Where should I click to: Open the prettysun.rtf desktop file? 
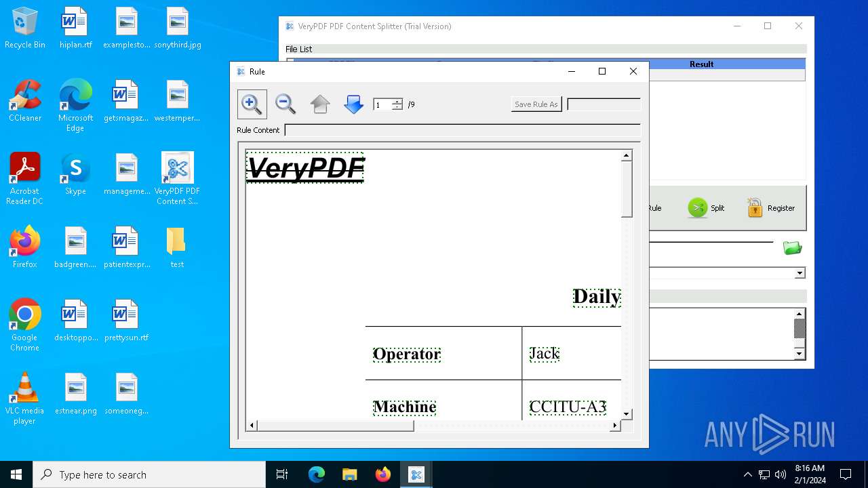click(x=126, y=321)
